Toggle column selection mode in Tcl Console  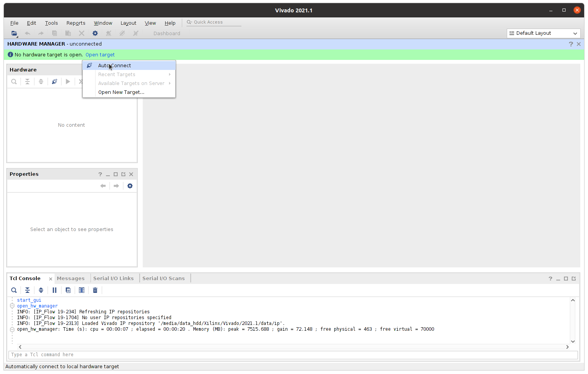[x=82, y=290]
